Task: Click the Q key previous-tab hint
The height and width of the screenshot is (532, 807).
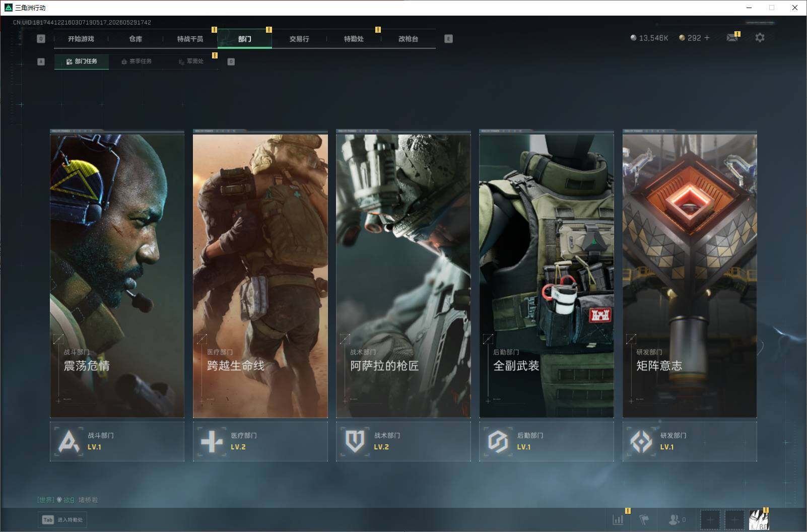Action: (x=41, y=39)
